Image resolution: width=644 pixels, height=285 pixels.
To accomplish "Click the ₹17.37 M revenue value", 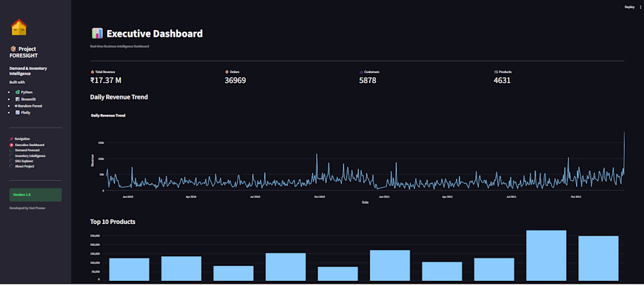I will click(x=105, y=81).
